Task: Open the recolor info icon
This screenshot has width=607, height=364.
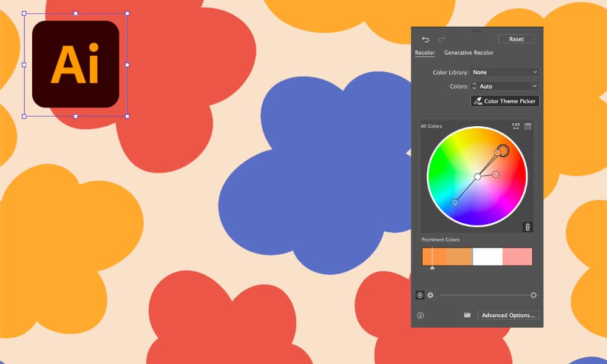Action: [421, 315]
